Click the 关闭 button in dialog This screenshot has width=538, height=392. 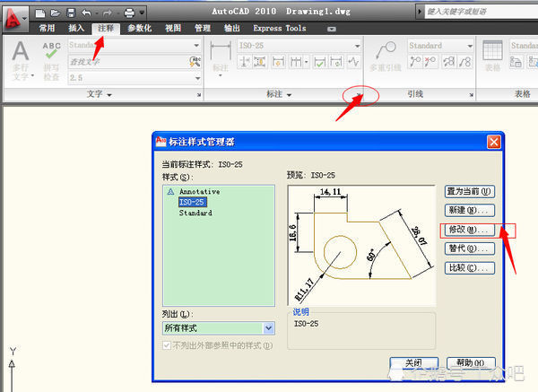coord(413,363)
